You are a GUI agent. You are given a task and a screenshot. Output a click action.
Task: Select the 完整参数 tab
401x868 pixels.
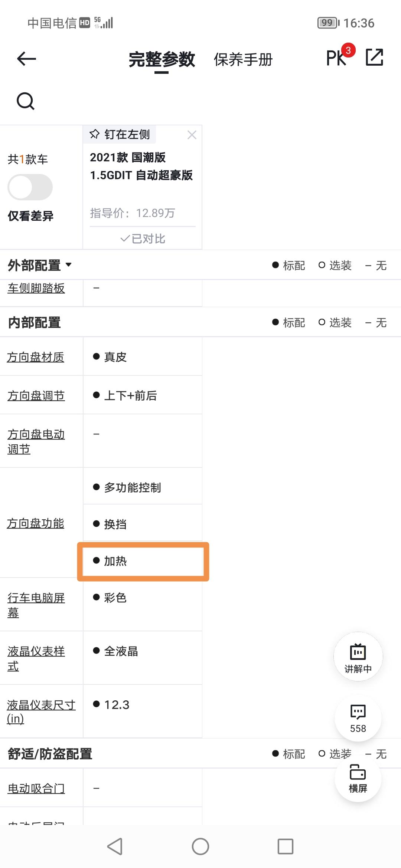[162, 59]
